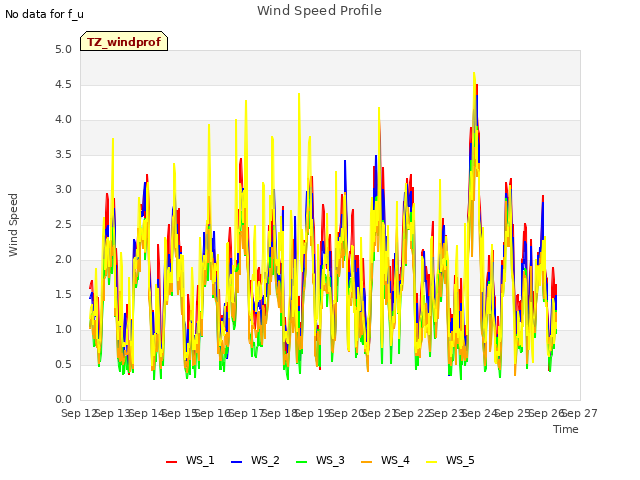Click the 2.0 y-axis tick value

coord(63,260)
